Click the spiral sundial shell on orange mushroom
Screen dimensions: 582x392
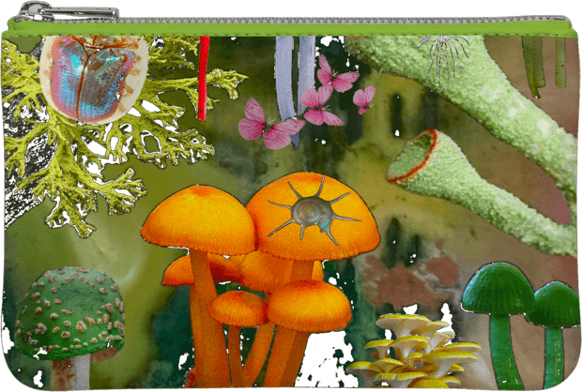click(313, 211)
